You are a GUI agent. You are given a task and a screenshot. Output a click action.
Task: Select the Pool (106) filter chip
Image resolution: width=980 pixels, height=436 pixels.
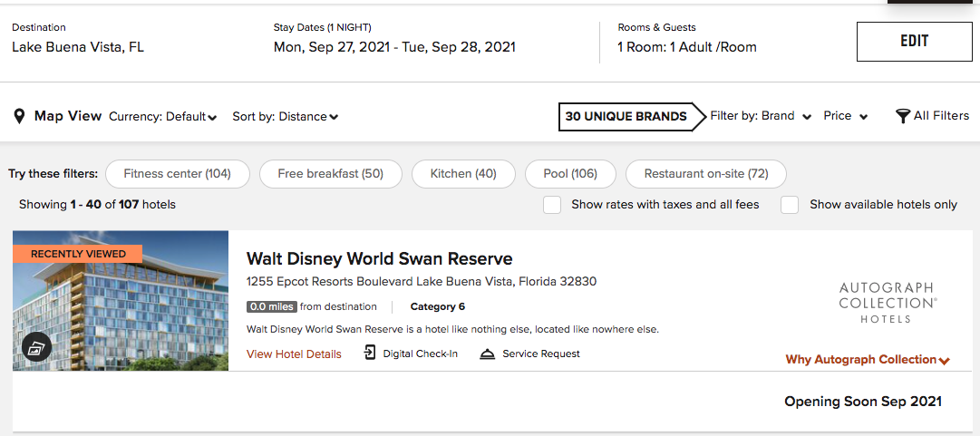click(570, 174)
